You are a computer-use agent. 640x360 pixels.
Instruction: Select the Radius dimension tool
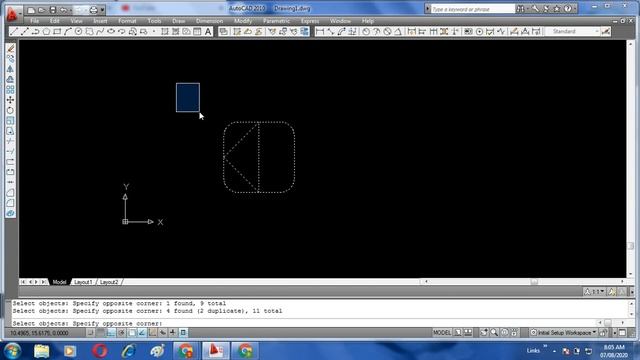366,31
